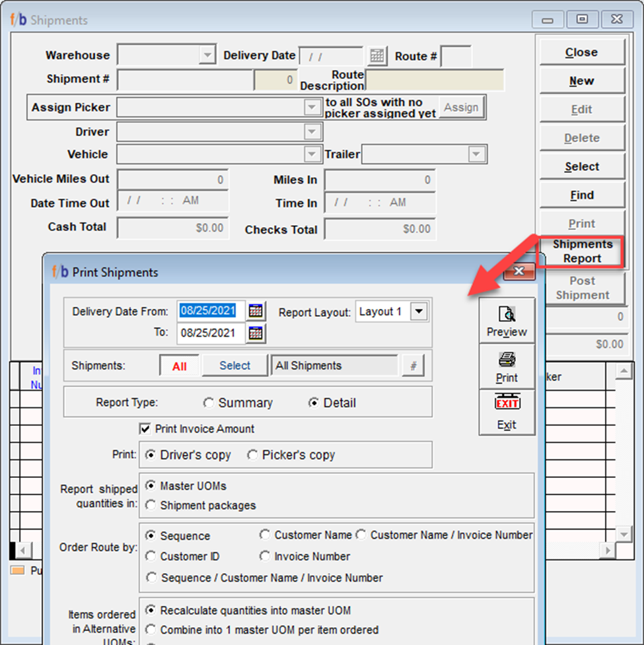
Task: Click the orange legend color swatch
Action: [18, 570]
